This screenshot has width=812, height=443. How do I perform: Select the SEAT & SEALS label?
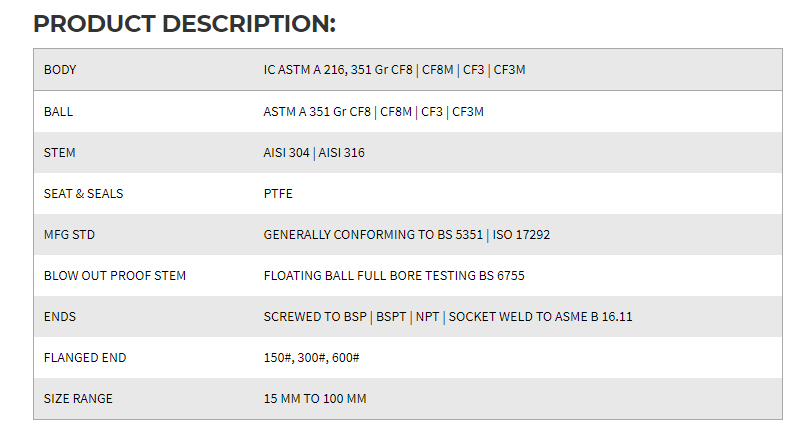click(x=83, y=194)
